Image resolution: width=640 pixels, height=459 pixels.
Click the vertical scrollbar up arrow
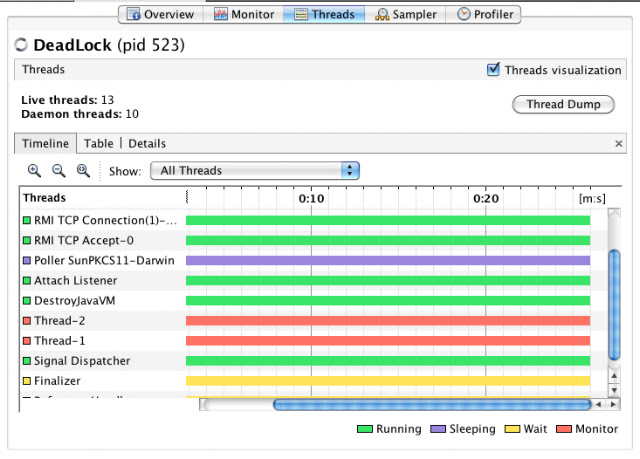coord(614,375)
